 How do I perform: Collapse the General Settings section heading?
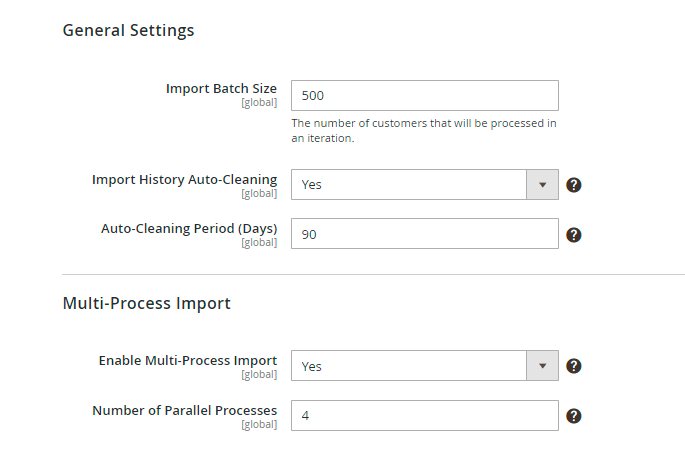click(x=128, y=30)
